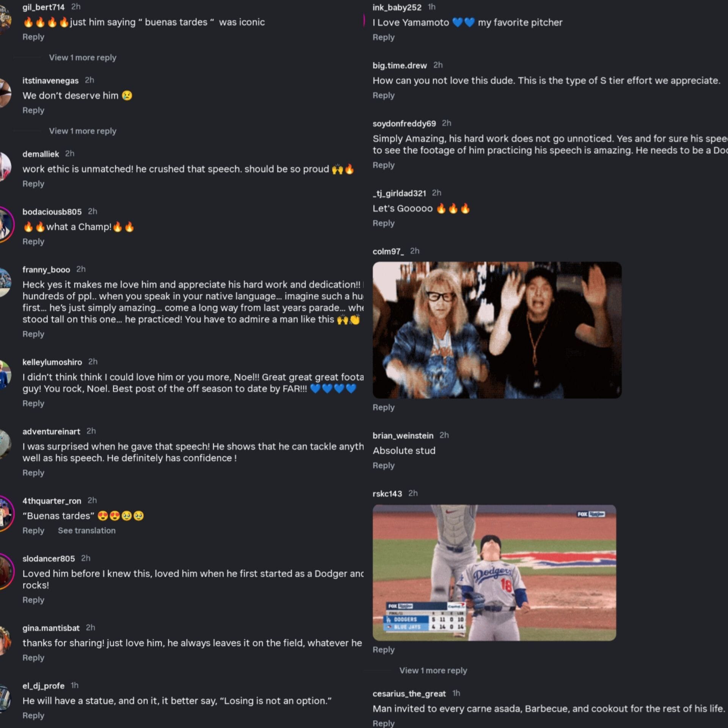
Task: Open rskc143's Dodgers pitcher GIF
Action: [x=494, y=573]
